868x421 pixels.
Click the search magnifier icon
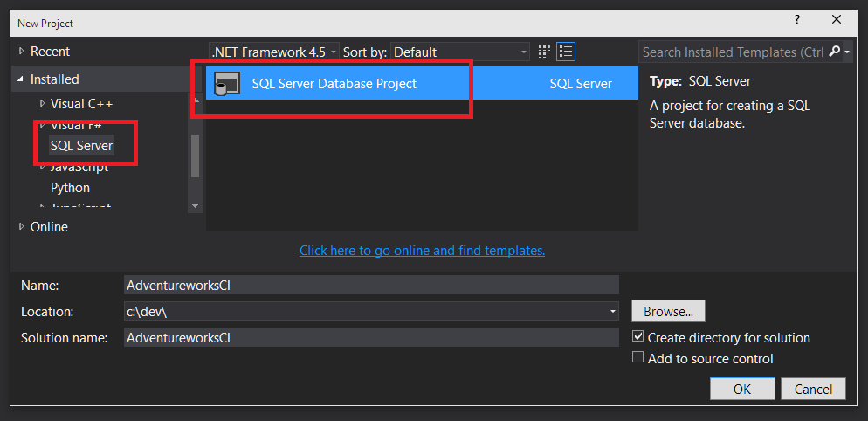(x=834, y=52)
